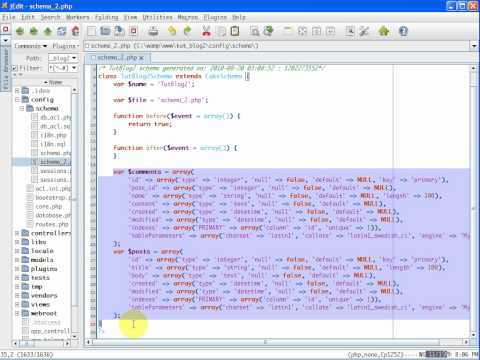
Task: Open the buffer switcher dropdown arrow
Action: click(474, 46)
